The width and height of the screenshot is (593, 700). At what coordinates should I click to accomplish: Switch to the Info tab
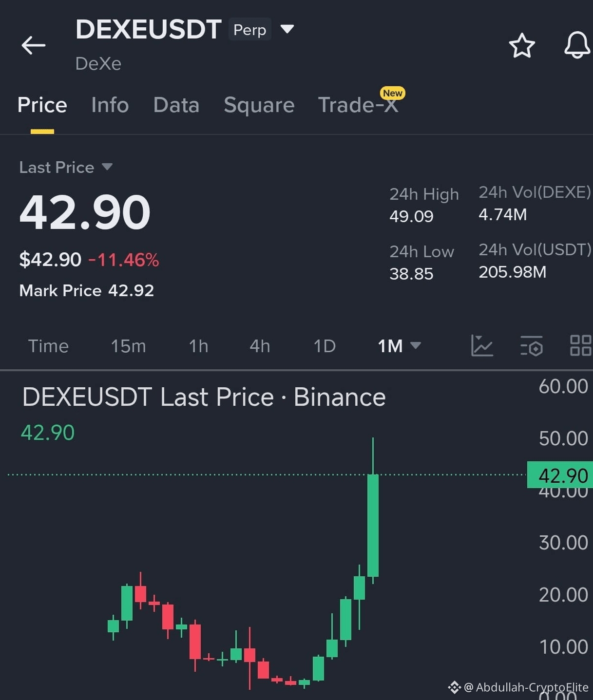pos(110,105)
